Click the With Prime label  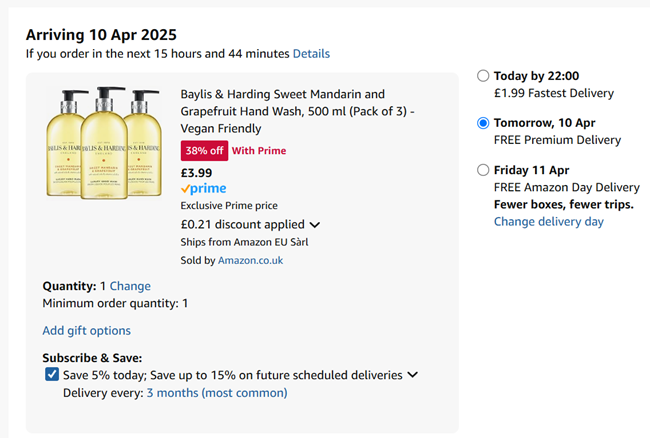(259, 151)
